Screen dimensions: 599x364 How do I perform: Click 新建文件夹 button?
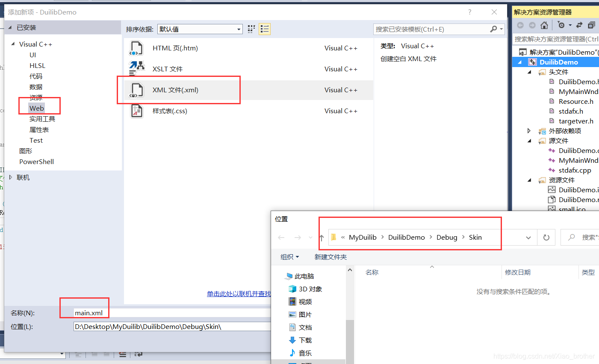tap(330, 257)
